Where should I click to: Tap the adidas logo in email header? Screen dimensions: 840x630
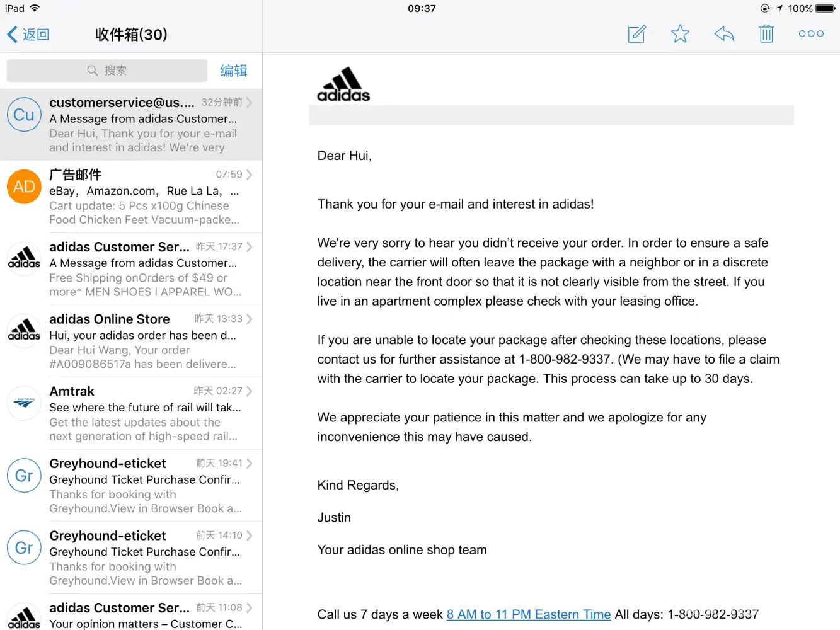click(343, 85)
